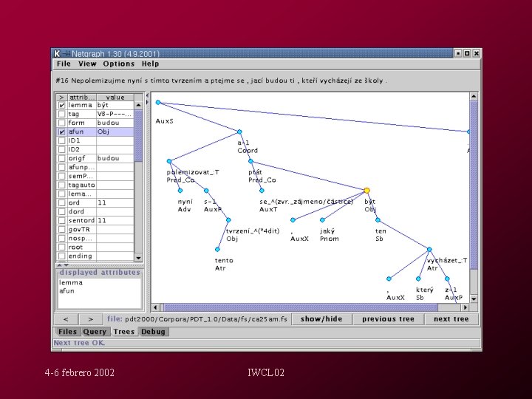
Task: Select the polemizovat Pred_Co node
Action: pyautogui.click(x=169, y=161)
